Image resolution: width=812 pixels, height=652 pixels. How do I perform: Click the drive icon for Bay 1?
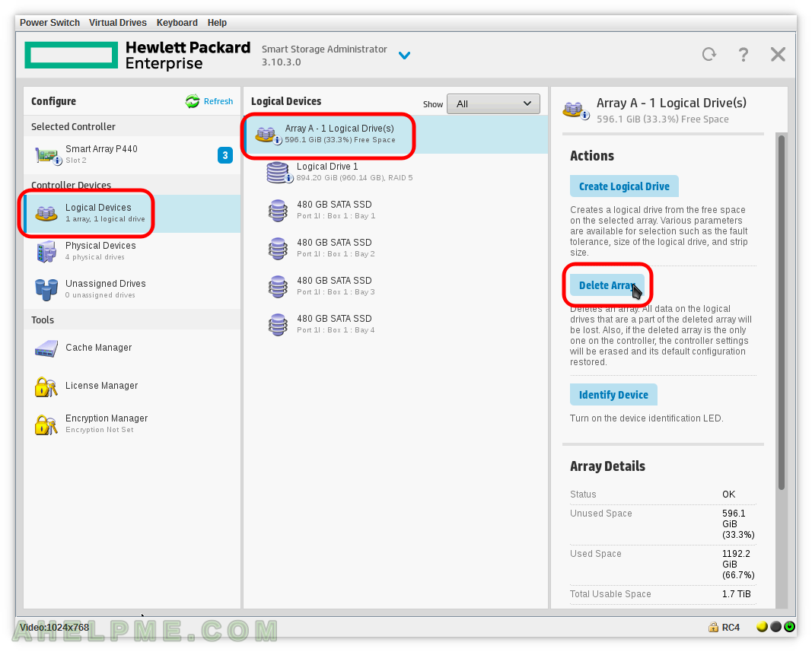click(278, 210)
